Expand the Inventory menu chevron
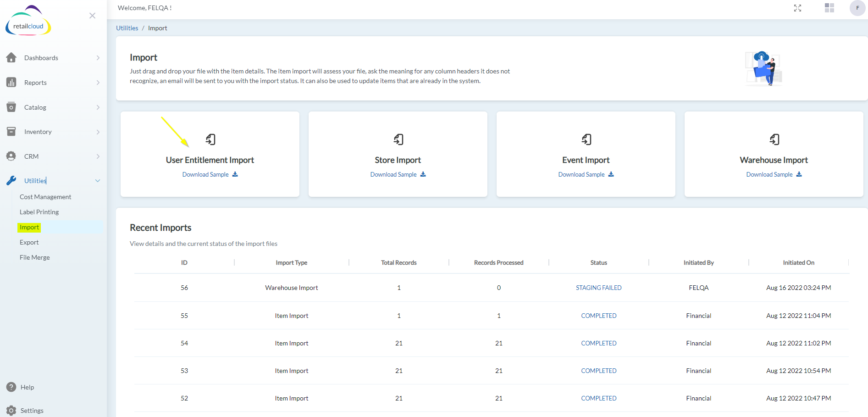 [98, 132]
